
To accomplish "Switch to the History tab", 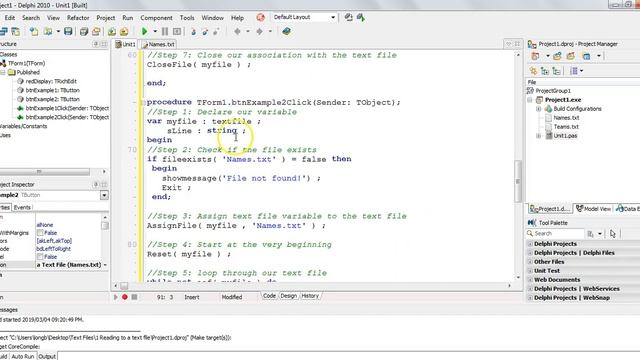I will click(x=310, y=296).
